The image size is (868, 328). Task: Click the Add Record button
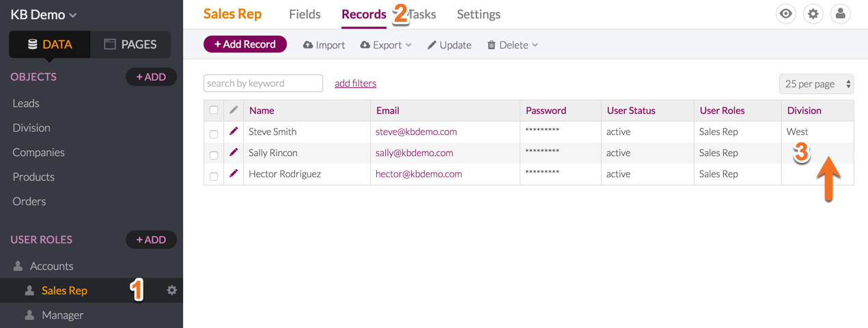pos(245,44)
